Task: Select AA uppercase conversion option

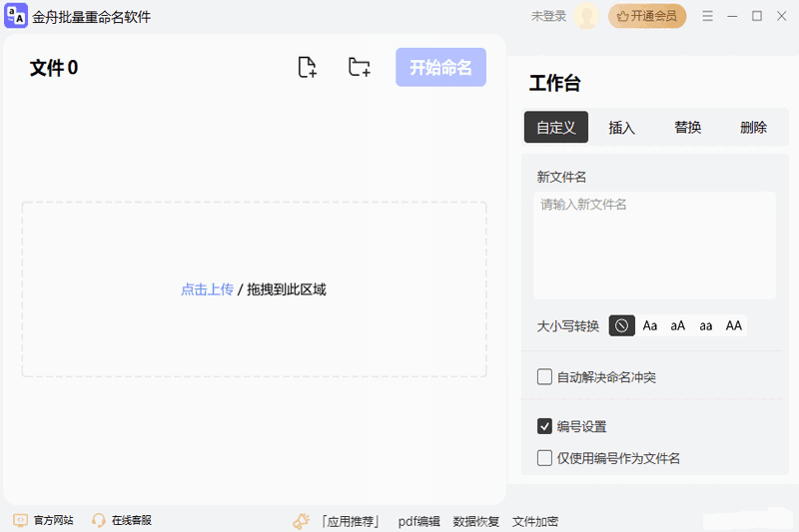Action: coord(734,325)
